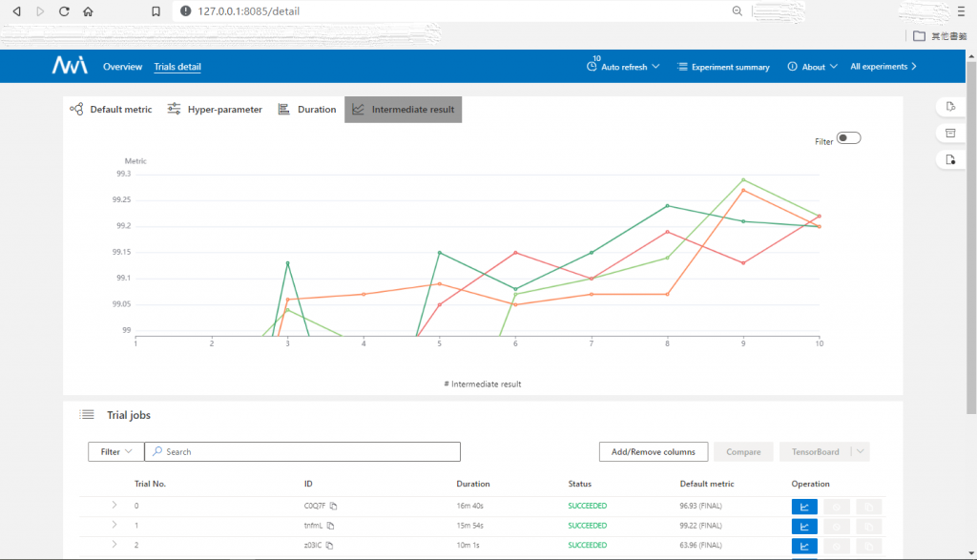
Task: Click the 16m 40s duration cell
Action: click(469, 506)
